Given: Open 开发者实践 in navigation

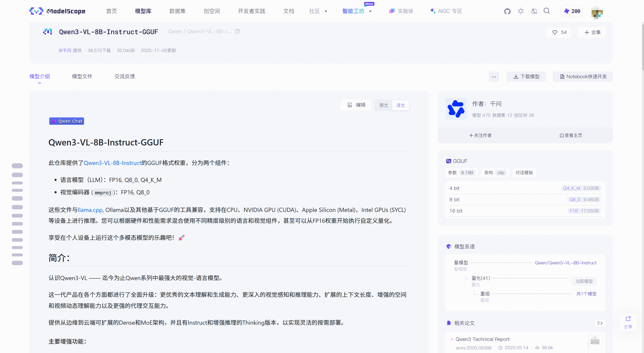Looking at the screenshot, I should click(252, 11).
